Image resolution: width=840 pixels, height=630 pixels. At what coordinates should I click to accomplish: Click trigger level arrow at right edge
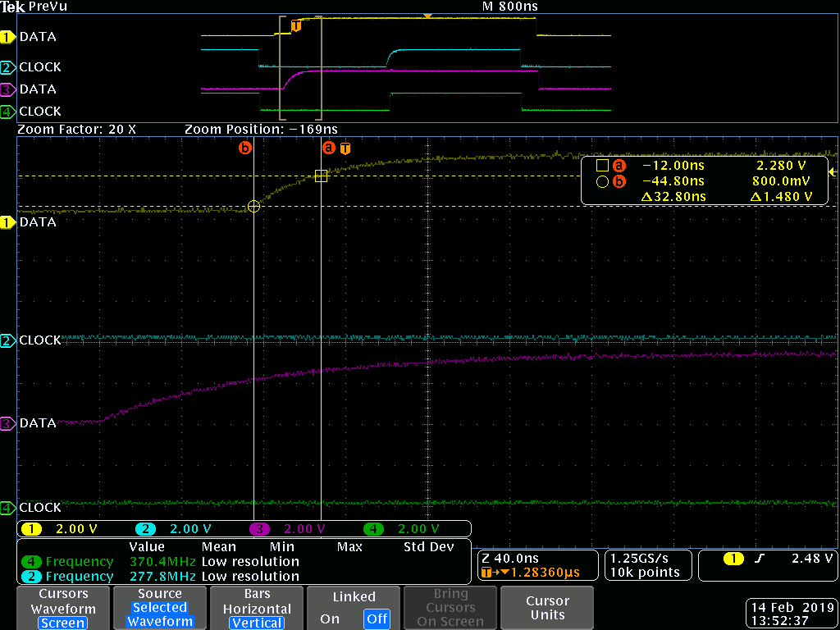pyautogui.click(x=833, y=172)
